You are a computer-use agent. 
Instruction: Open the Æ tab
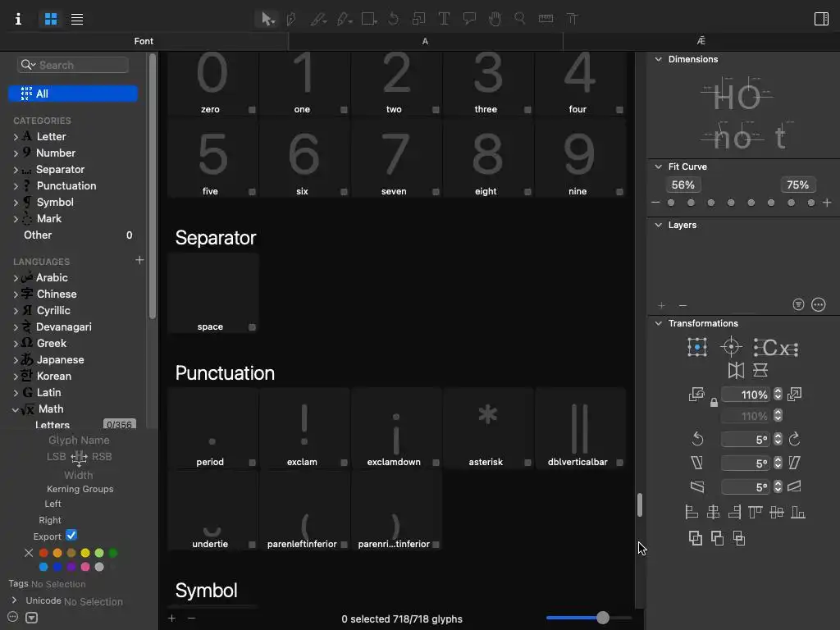pos(701,41)
